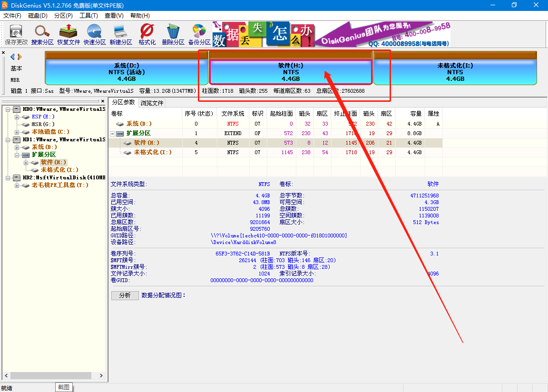Image resolution: width=548 pixels, height=392 pixels.
Task: Click the volume serial 65F3-3762-C14D-581B
Action: point(243,254)
